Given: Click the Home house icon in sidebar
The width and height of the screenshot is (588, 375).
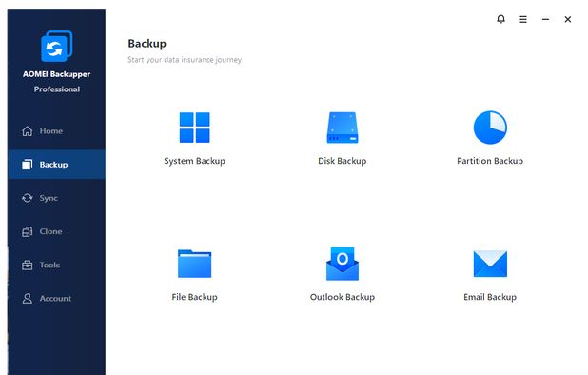Looking at the screenshot, I should coord(28,131).
